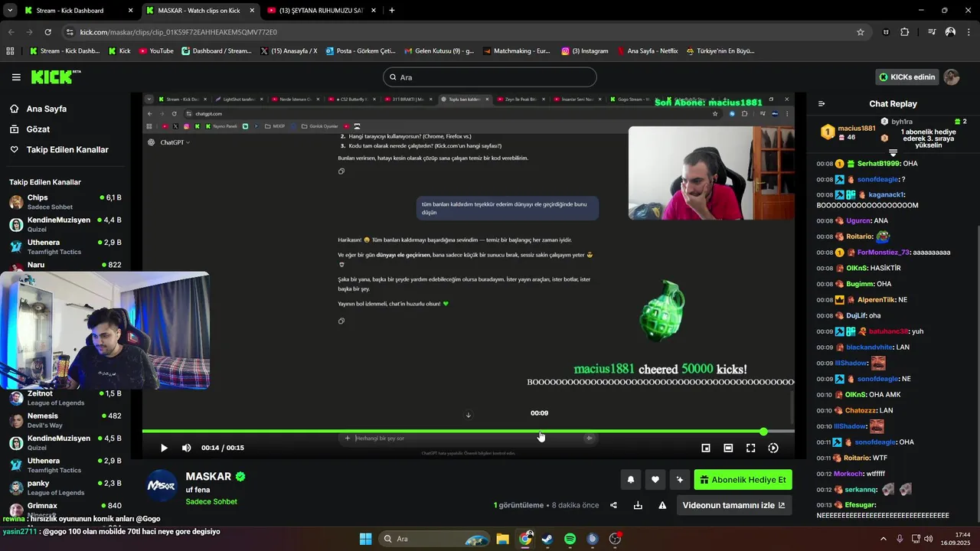Collapse the Chat Replay panel
This screenshot has height=551, width=980.
tap(822, 103)
